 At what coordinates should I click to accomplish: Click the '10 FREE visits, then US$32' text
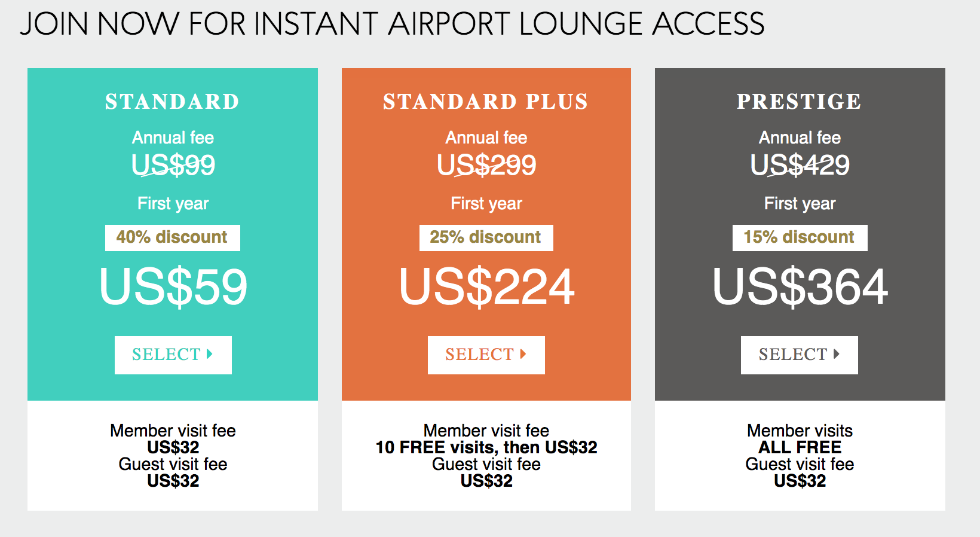coord(486,447)
